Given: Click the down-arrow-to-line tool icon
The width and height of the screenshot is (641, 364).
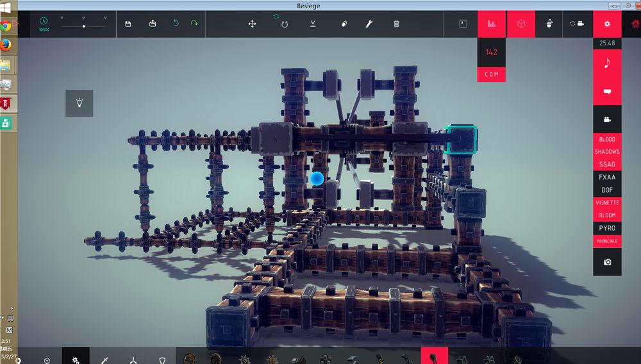Looking at the screenshot, I should coord(313,24).
